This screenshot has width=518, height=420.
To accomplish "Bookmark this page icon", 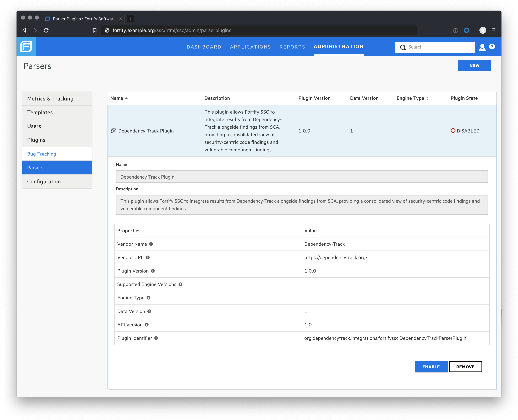I will [x=95, y=30].
